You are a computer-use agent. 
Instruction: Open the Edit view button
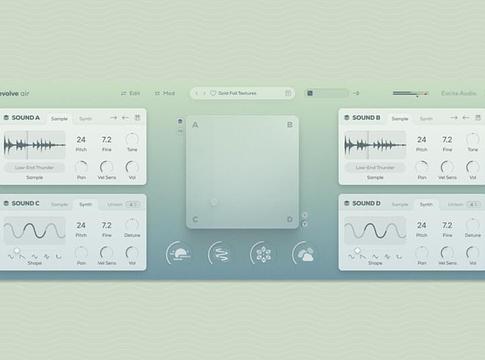tap(130, 93)
